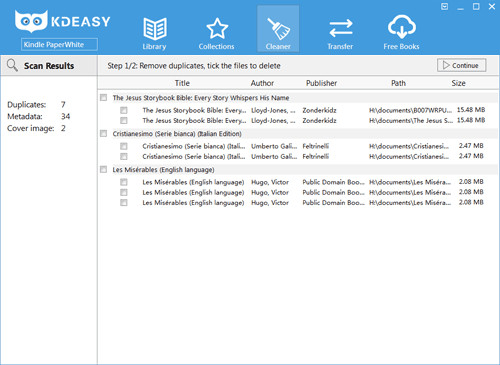Viewport: 500px width, 365px height.
Task: Tick group checkbox for Les Misérables
Action: pyautogui.click(x=104, y=169)
